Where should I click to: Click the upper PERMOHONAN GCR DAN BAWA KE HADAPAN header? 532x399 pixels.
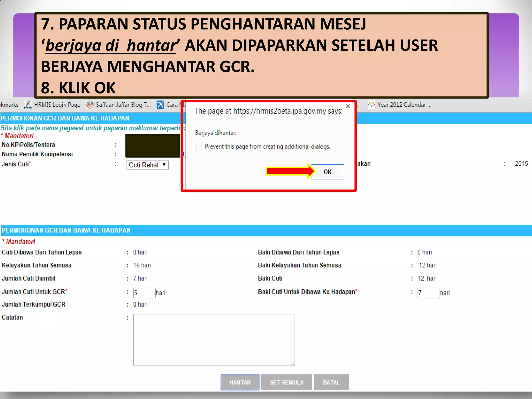coord(65,118)
